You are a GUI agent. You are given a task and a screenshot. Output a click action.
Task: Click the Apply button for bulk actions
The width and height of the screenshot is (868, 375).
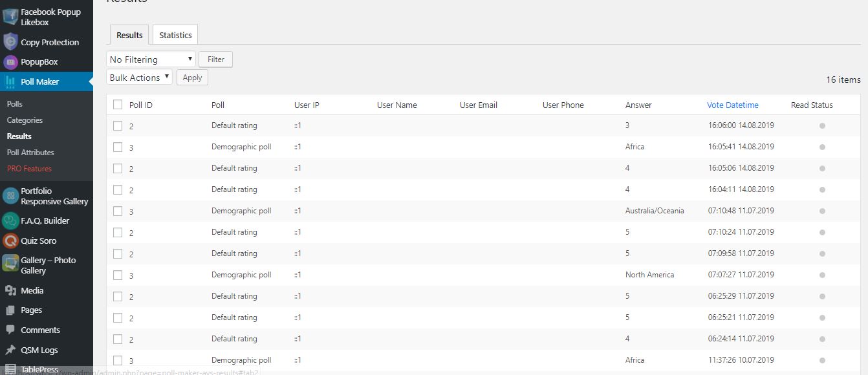192,78
